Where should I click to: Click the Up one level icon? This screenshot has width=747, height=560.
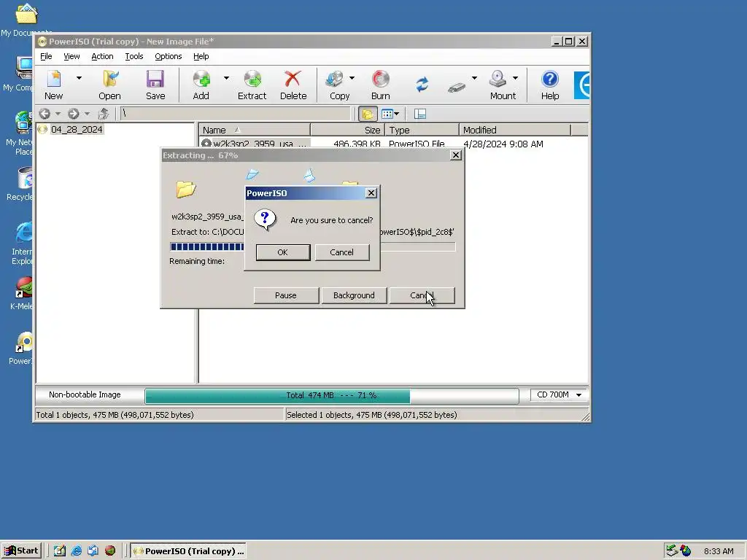point(104,114)
